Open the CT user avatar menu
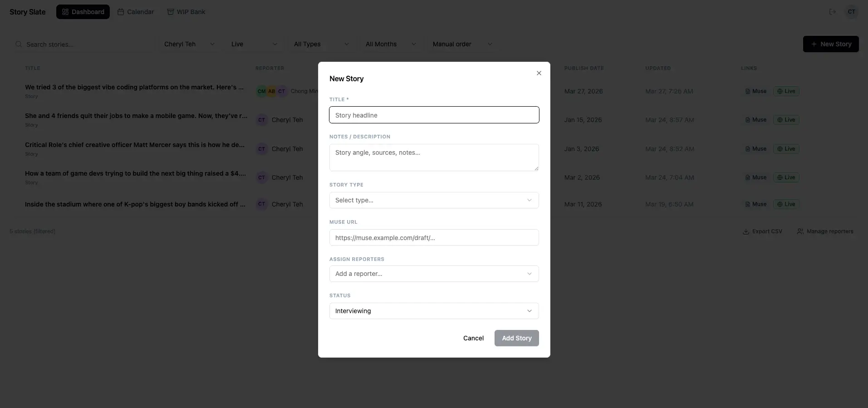The image size is (868, 408). (x=851, y=12)
